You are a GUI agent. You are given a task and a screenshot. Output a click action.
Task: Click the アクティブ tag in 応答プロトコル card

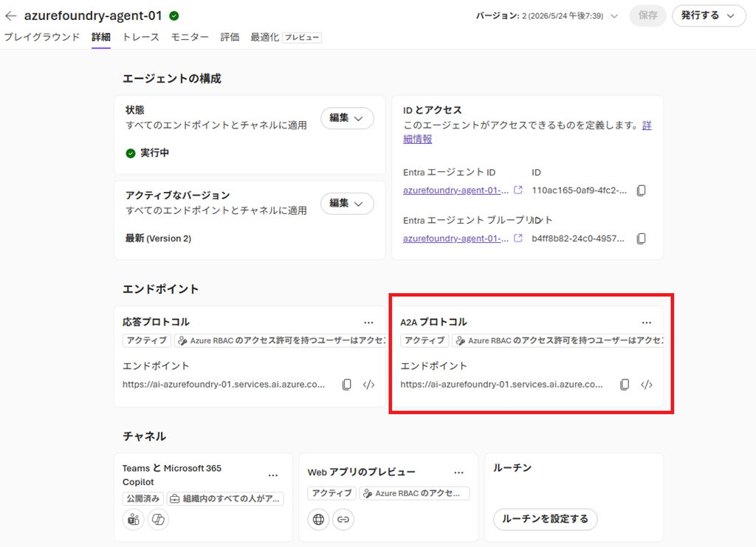tap(147, 341)
